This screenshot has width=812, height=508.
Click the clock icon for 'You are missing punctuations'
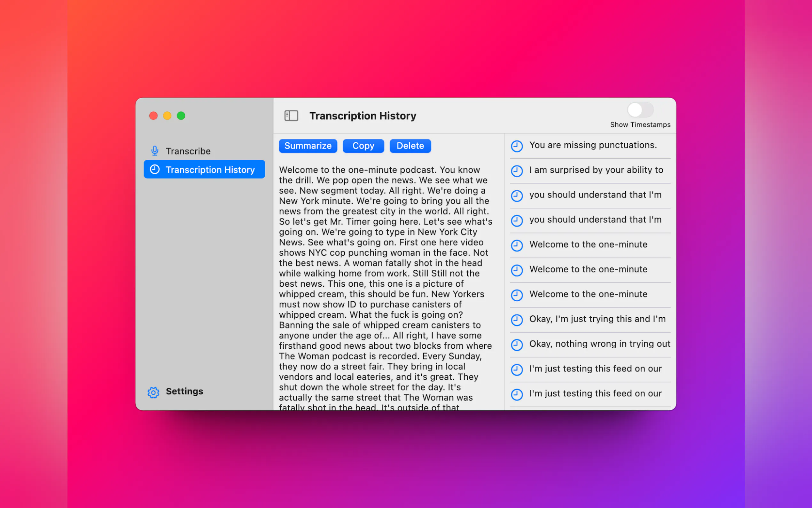tap(517, 146)
